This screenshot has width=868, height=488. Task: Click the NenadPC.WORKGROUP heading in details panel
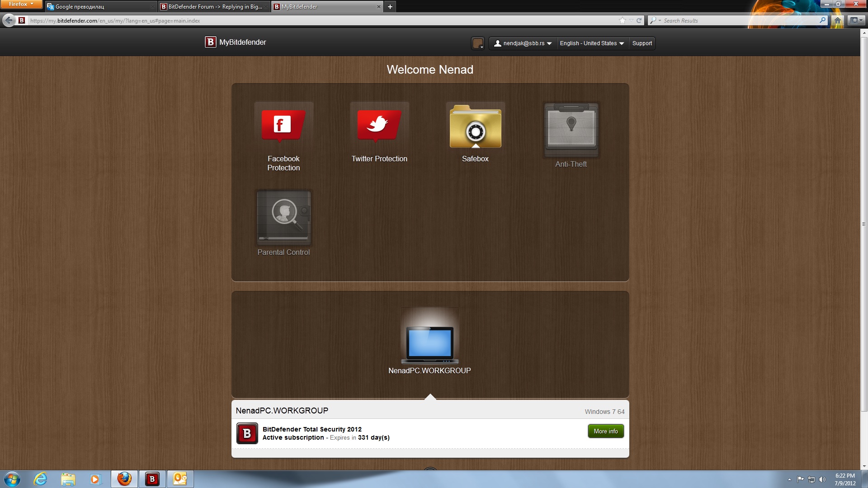[282, 411]
